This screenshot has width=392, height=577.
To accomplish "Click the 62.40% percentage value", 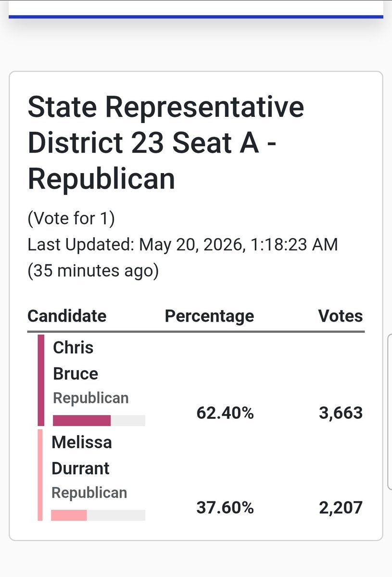I will pos(225,413).
